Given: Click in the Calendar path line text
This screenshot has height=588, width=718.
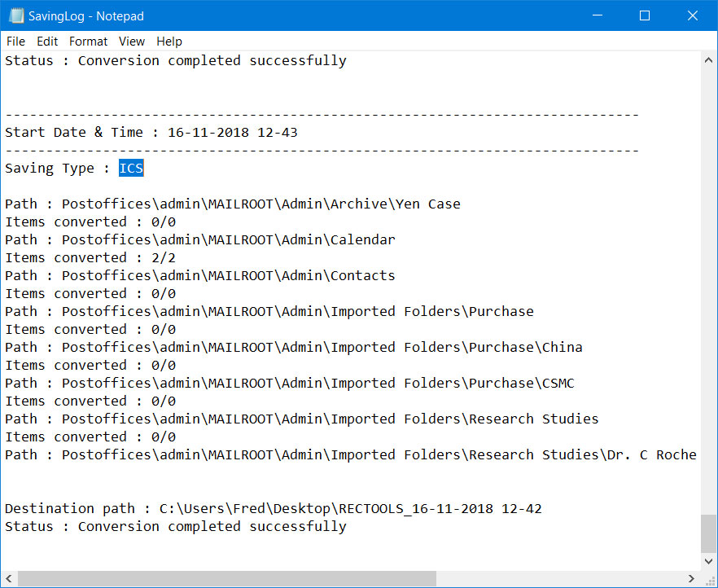Looking at the screenshot, I should point(200,239).
